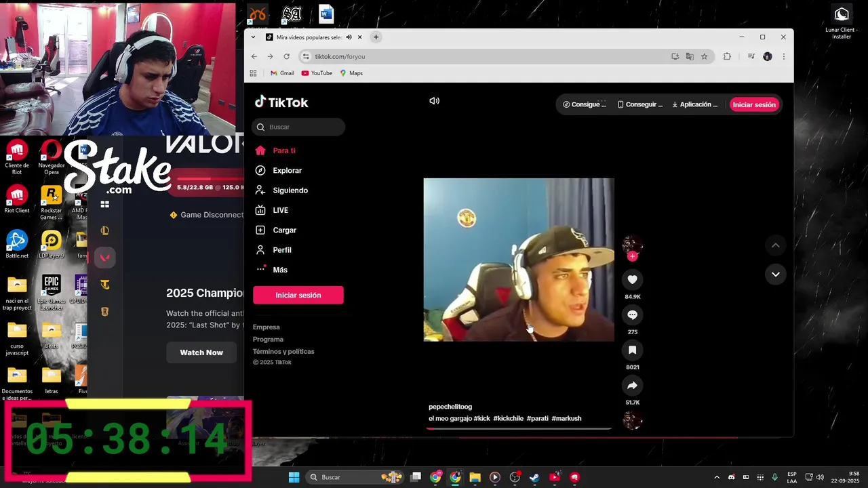Reload the TikTok page
The width and height of the screenshot is (868, 488).
pos(287,56)
